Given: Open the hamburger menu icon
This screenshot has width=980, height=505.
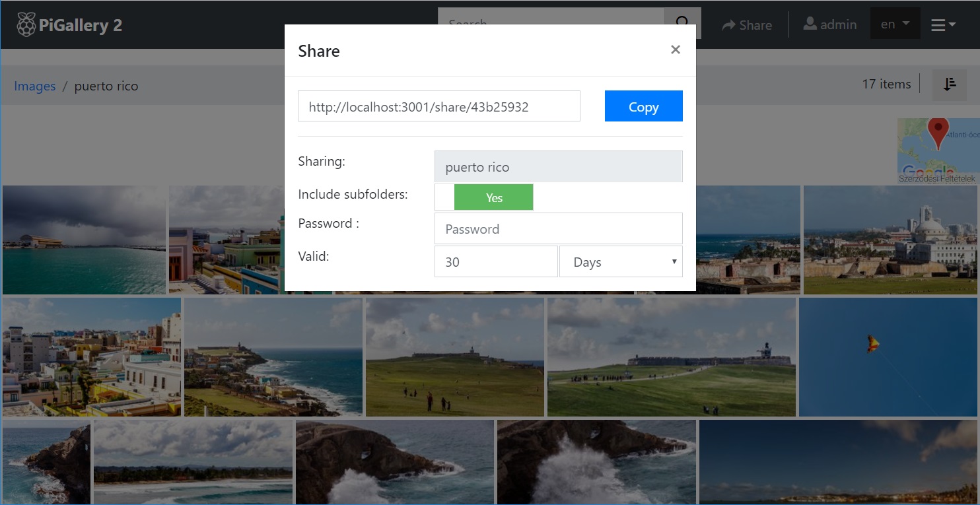Looking at the screenshot, I should coord(943,25).
